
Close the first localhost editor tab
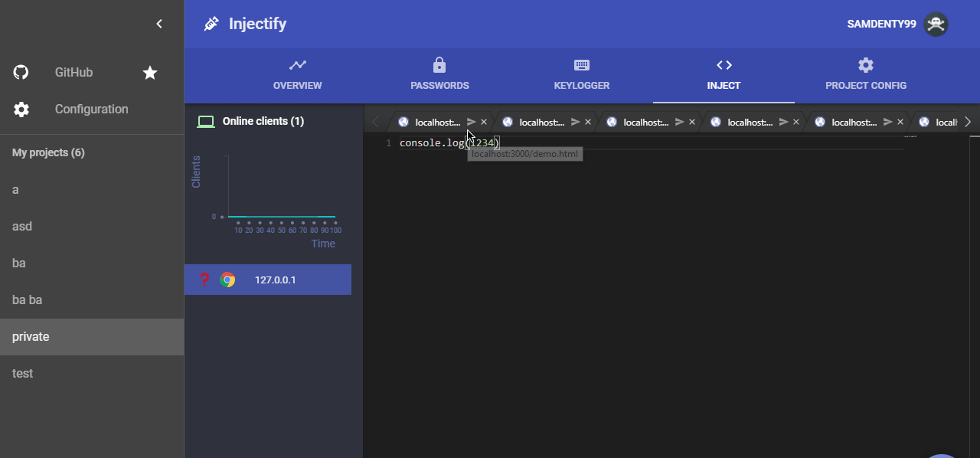click(484, 122)
